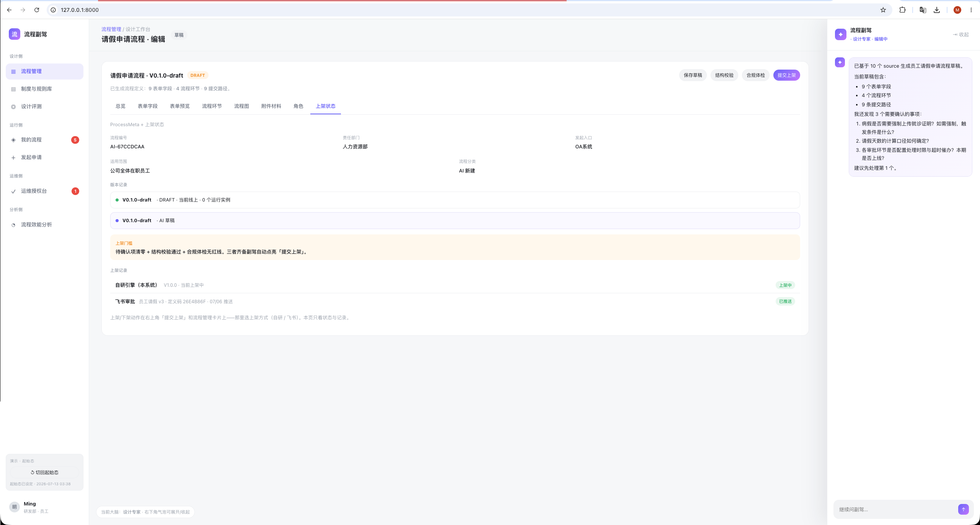Viewport: 980px width, 525px height.
Task: Click the assistant avatar beside the chat message
Action: tap(840, 62)
